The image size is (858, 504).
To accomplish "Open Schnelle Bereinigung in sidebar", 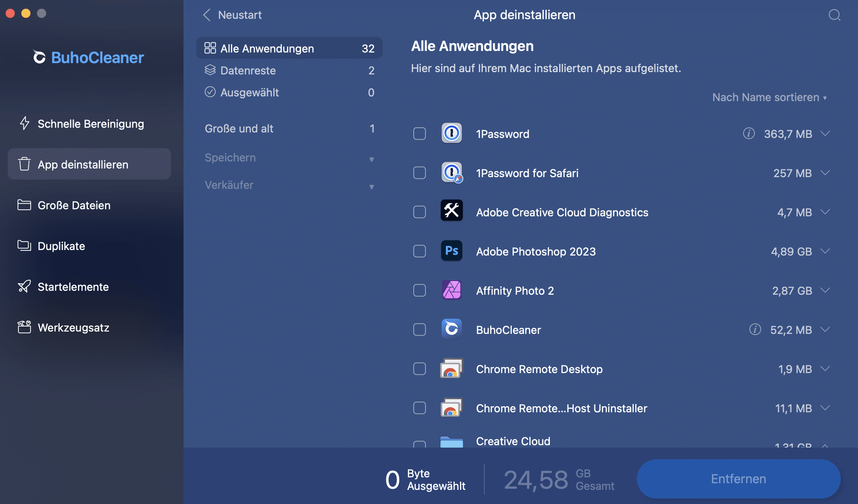I will point(89,123).
